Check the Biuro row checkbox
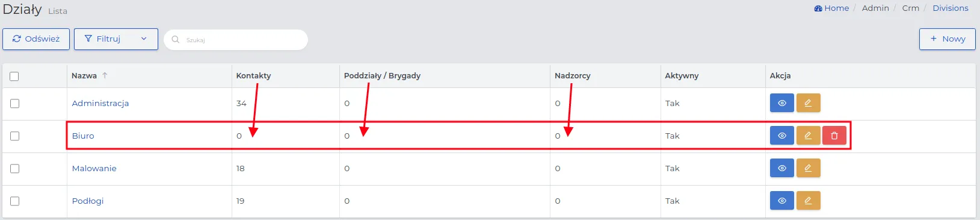Image resolution: width=980 pixels, height=220 pixels. pyautogui.click(x=14, y=136)
